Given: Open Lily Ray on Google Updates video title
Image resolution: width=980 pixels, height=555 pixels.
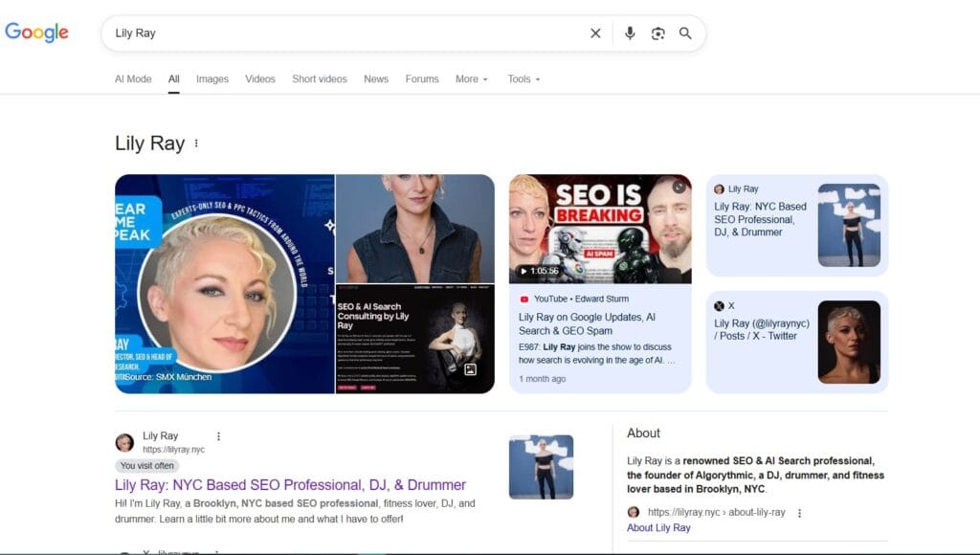Looking at the screenshot, I should click(x=587, y=323).
